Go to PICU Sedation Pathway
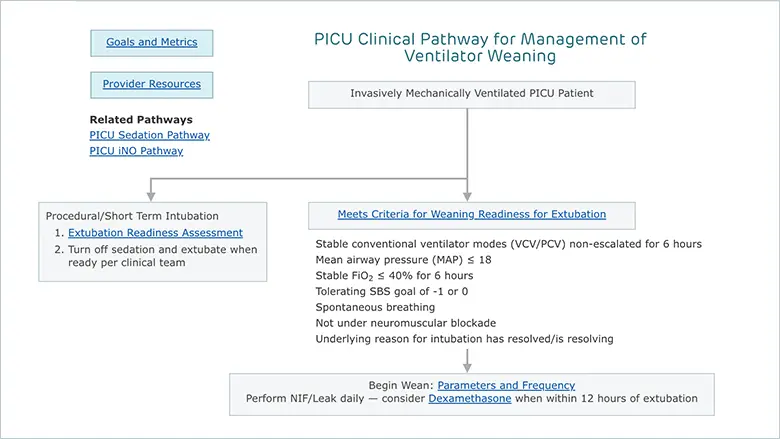This screenshot has height=439, width=780. coord(149,135)
